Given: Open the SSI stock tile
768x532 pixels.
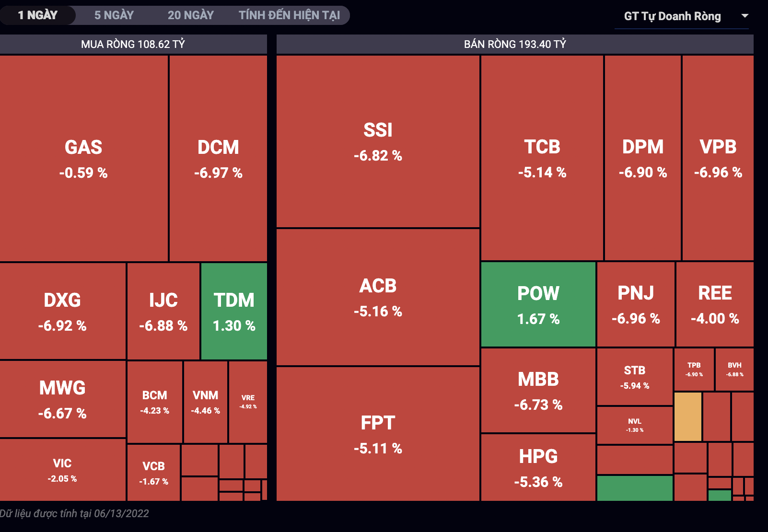Looking at the screenshot, I should [378, 141].
